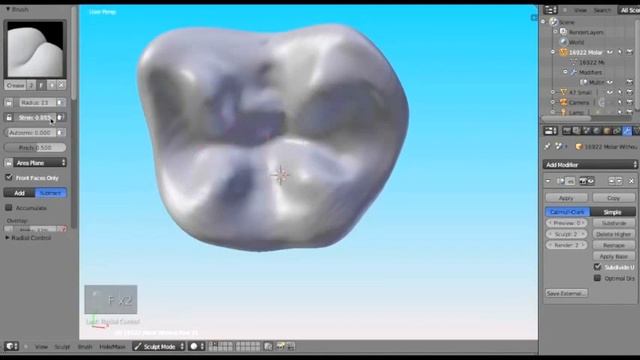Toggle pressure sensitivity for Radius
The width and height of the screenshot is (640, 360).
(60, 103)
